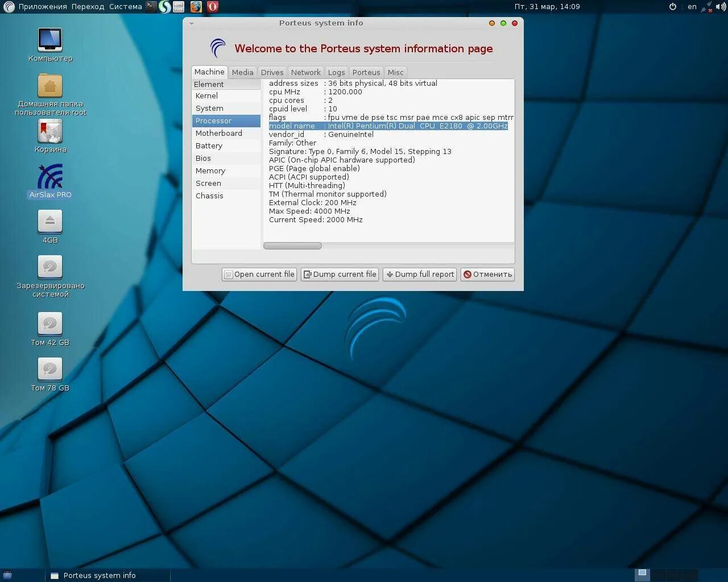
Task: Click the Отменить cancel button
Action: tap(487, 274)
